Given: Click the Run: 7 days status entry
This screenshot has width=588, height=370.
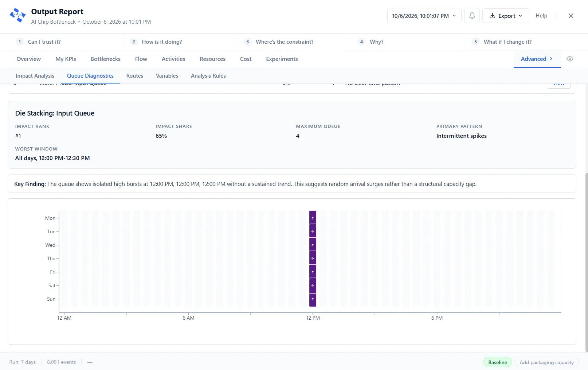Looking at the screenshot, I should [23, 362].
